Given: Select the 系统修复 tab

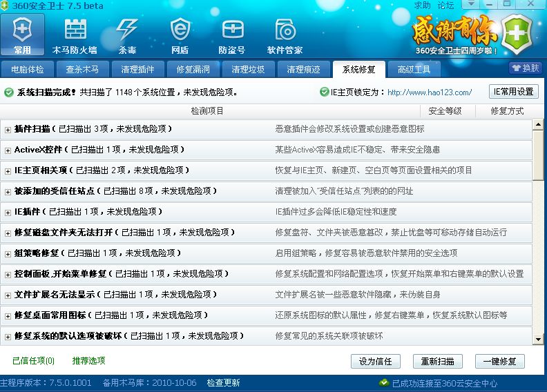Looking at the screenshot, I should tap(359, 69).
